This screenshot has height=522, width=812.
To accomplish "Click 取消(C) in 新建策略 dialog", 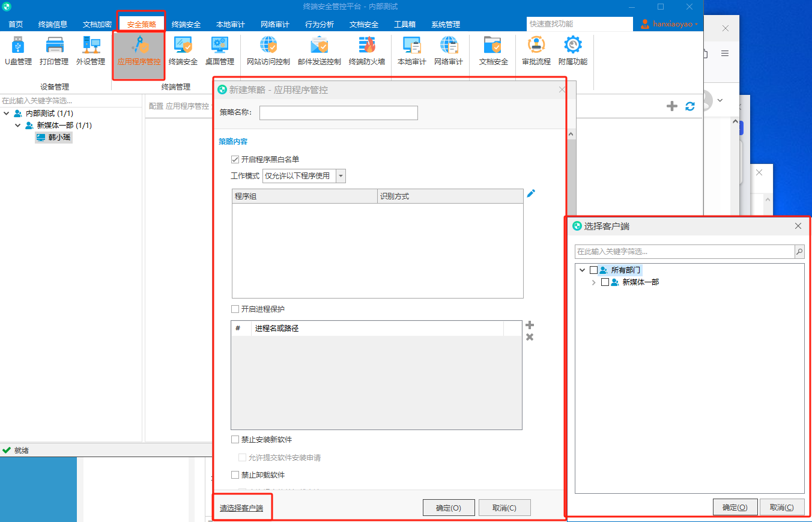I will point(504,508).
